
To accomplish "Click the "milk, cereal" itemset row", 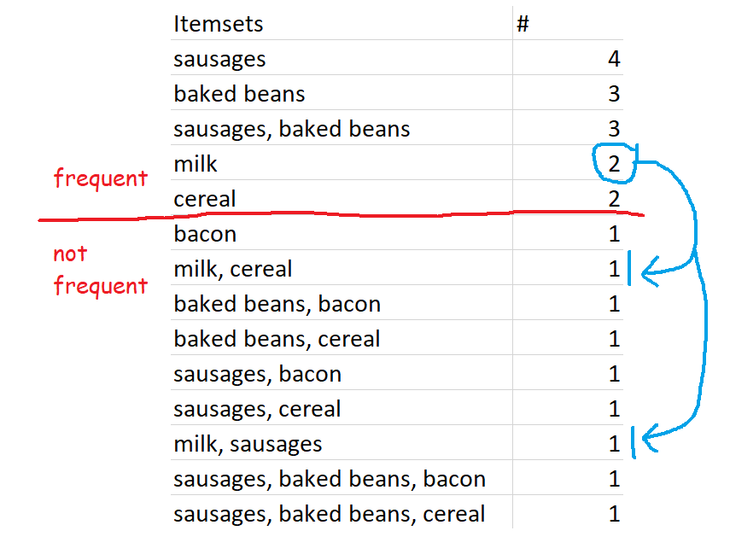I will (397, 268).
